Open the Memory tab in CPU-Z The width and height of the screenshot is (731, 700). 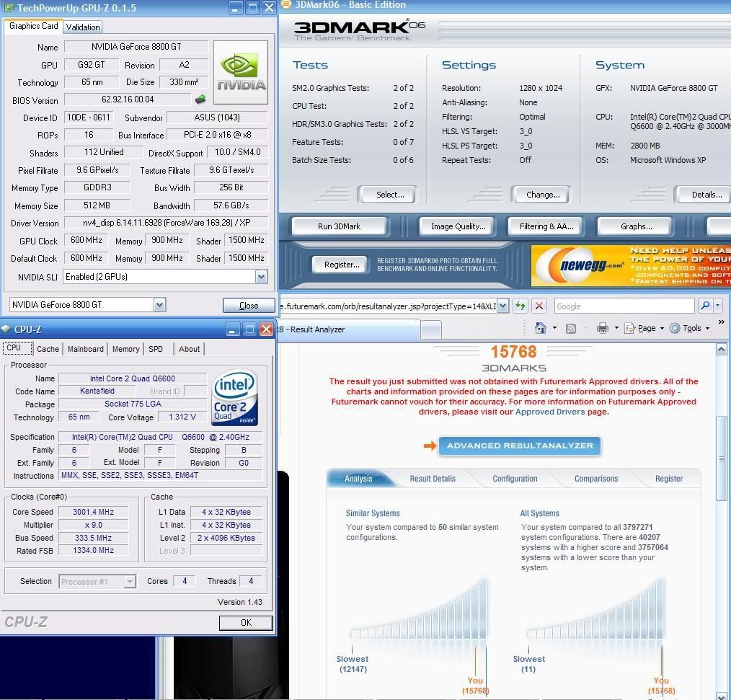coord(125,349)
